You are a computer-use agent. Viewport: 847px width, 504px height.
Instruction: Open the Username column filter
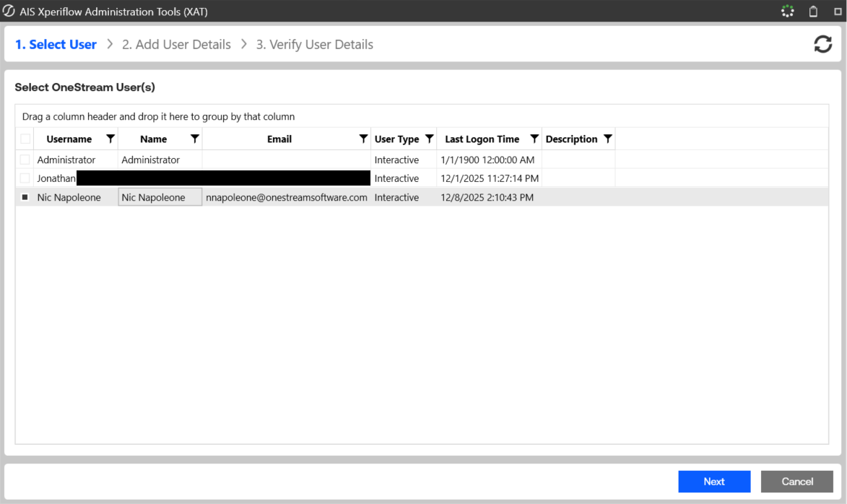pyautogui.click(x=110, y=139)
